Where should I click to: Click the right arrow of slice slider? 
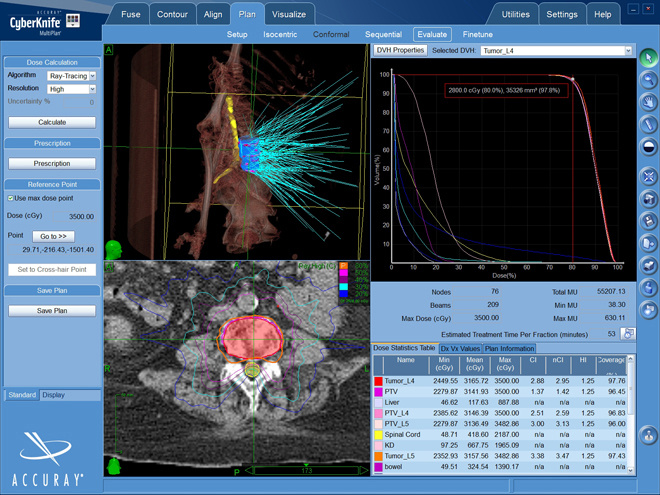363,470
